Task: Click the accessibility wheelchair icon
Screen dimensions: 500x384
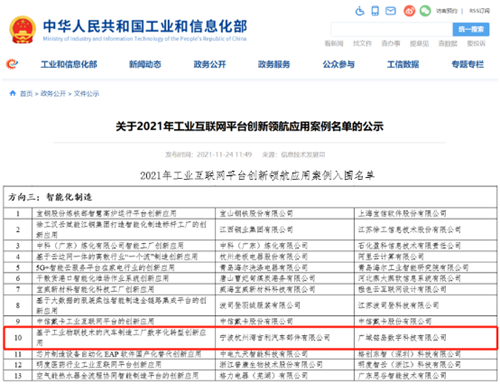Action: click(x=360, y=11)
